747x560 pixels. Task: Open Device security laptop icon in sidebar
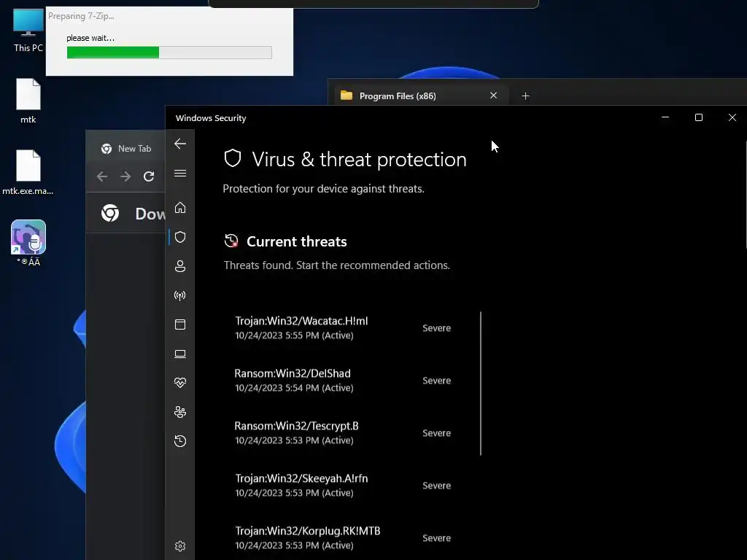180,354
